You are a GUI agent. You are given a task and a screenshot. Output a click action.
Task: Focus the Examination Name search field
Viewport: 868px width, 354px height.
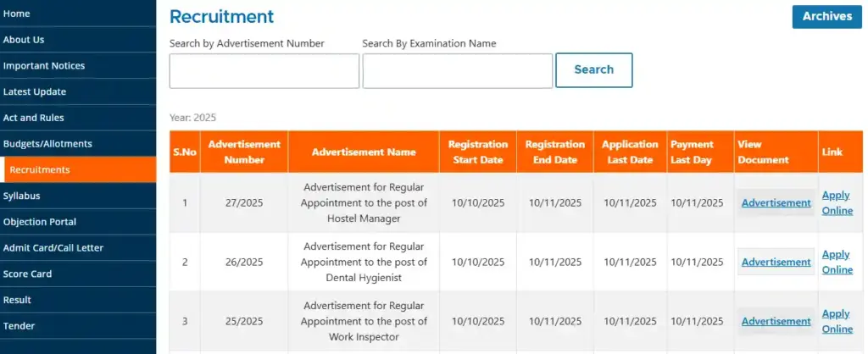pyautogui.click(x=458, y=71)
